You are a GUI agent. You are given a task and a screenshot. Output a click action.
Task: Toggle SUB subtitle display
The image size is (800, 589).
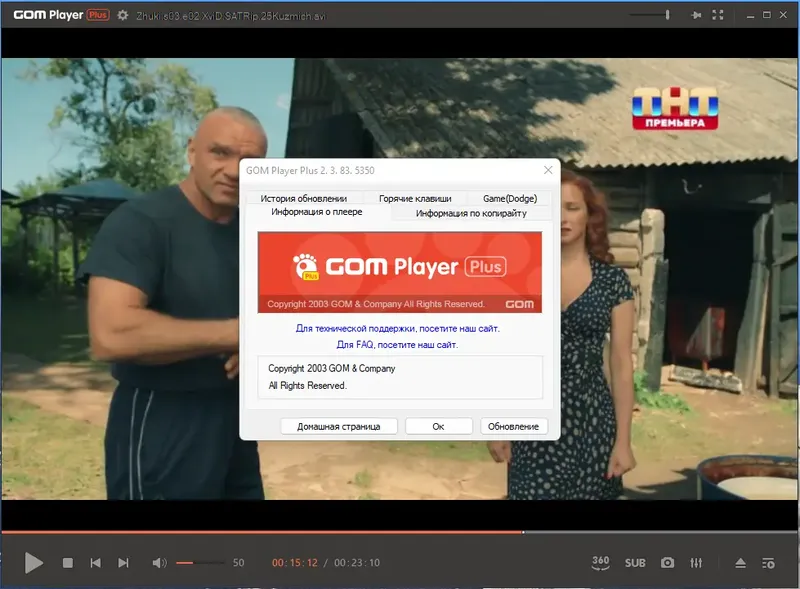point(635,563)
